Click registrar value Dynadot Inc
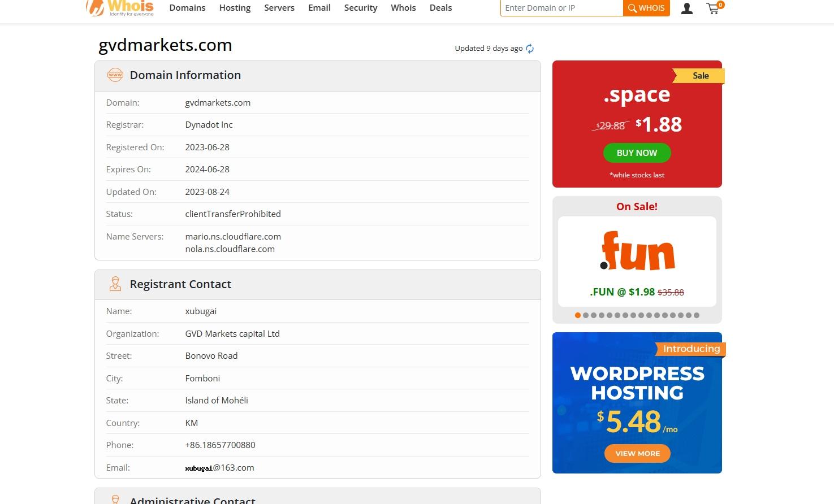 [209, 125]
